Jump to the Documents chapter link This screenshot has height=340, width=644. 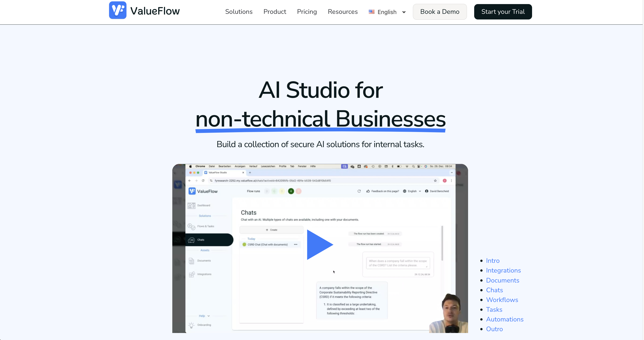pyautogui.click(x=502, y=280)
